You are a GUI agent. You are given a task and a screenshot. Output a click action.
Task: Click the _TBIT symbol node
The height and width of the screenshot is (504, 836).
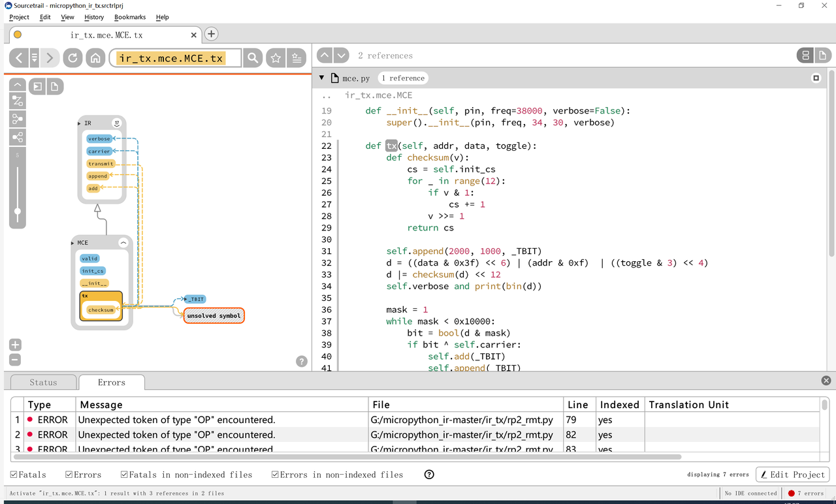(195, 299)
